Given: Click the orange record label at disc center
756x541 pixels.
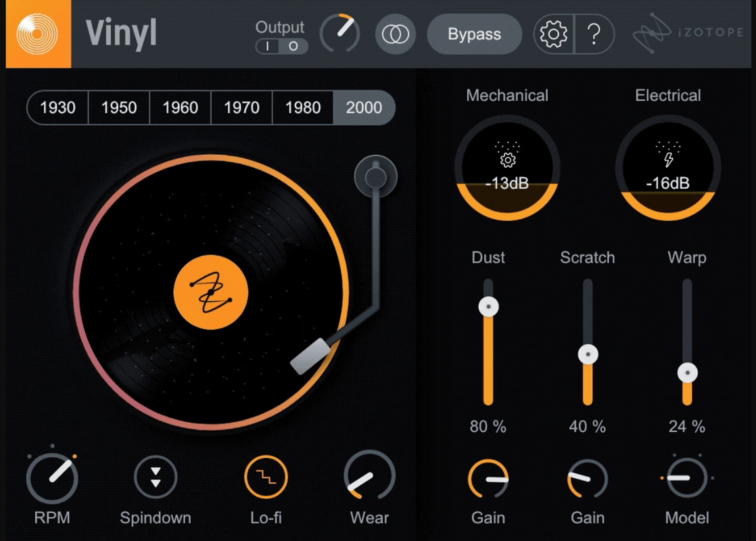Looking at the screenshot, I should point(211,292).
